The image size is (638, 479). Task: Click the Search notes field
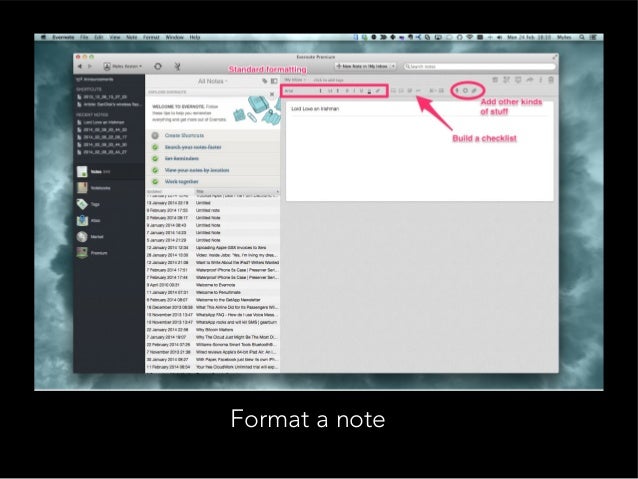pos(479,66)
